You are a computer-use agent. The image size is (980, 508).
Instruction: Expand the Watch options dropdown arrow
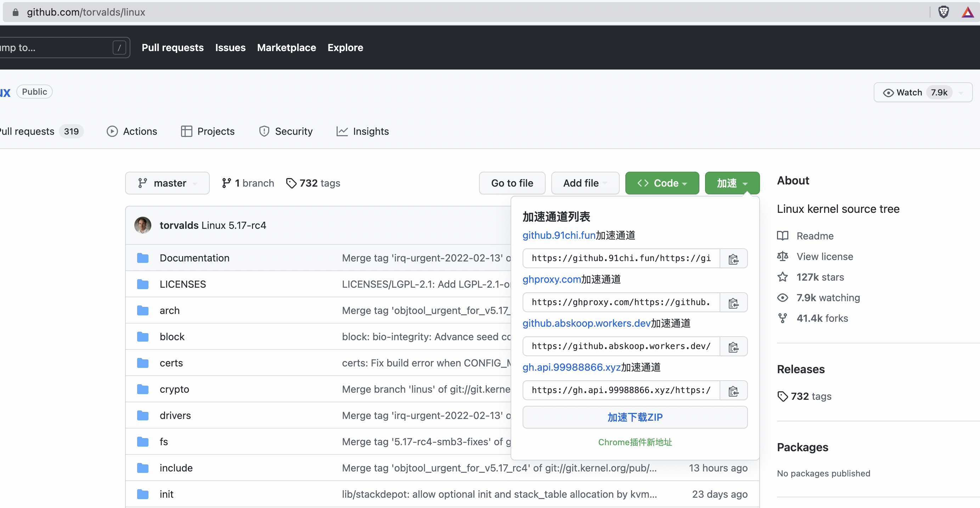point(961,93)
